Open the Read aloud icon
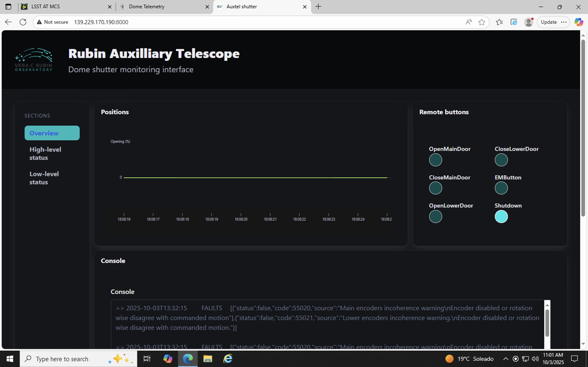This screenshot has width=588, height=367. (x=468, y=22)
